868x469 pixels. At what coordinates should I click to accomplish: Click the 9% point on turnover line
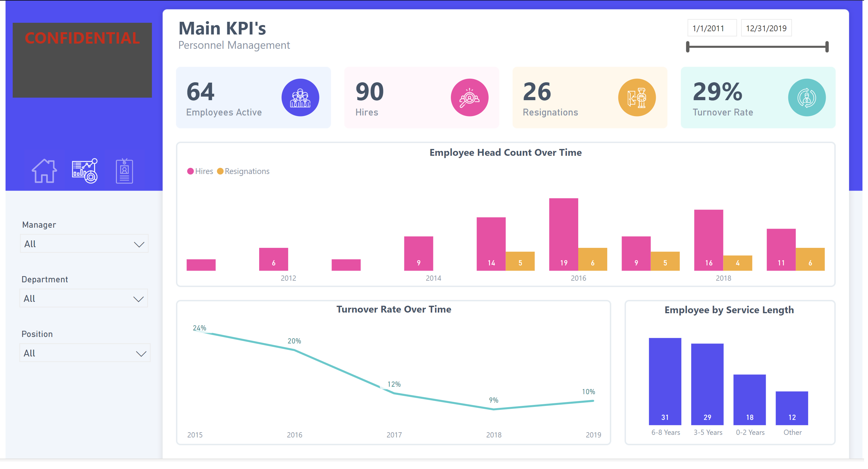tap(494, 409)
